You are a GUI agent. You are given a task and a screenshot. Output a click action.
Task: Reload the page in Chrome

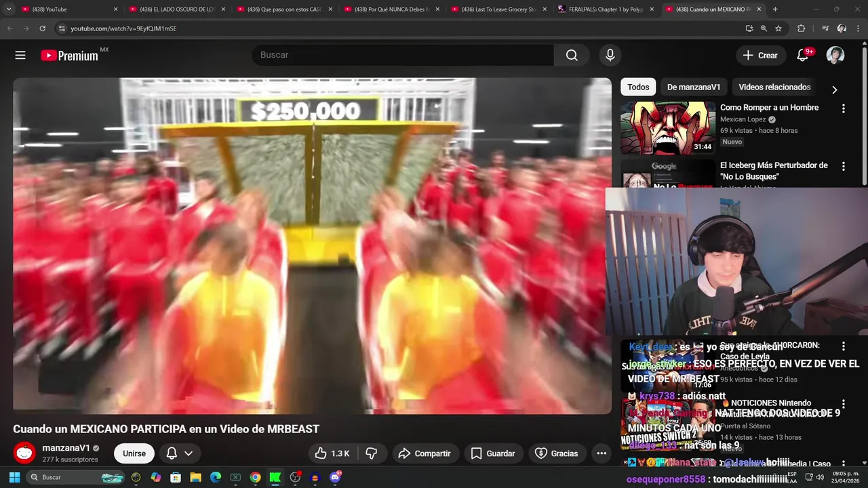pos(42,28)
